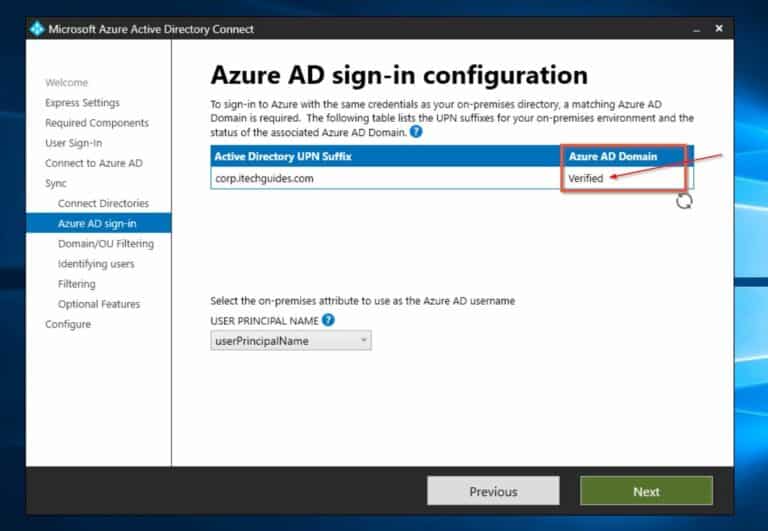
Task: Open the Required Components step
Action: pyautogui.click(x=96, y=122)
